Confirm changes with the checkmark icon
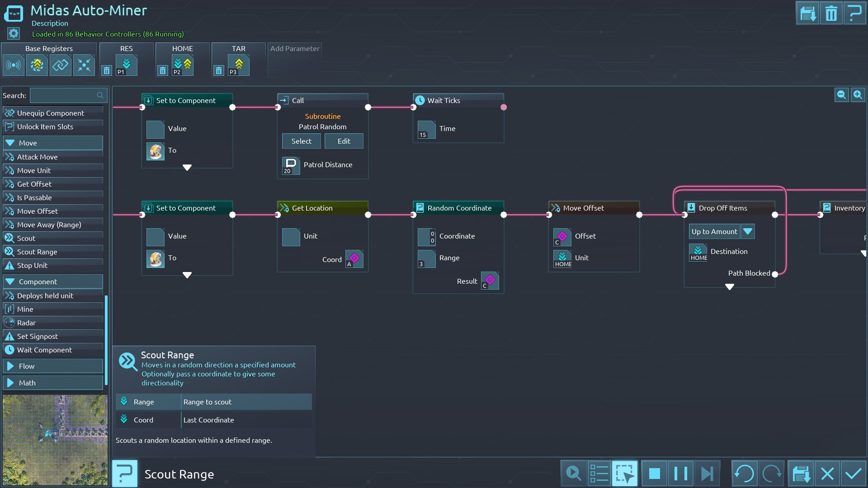Image resolution: width=868 pixels, height=488 pixels. click(x=853, y=474)
